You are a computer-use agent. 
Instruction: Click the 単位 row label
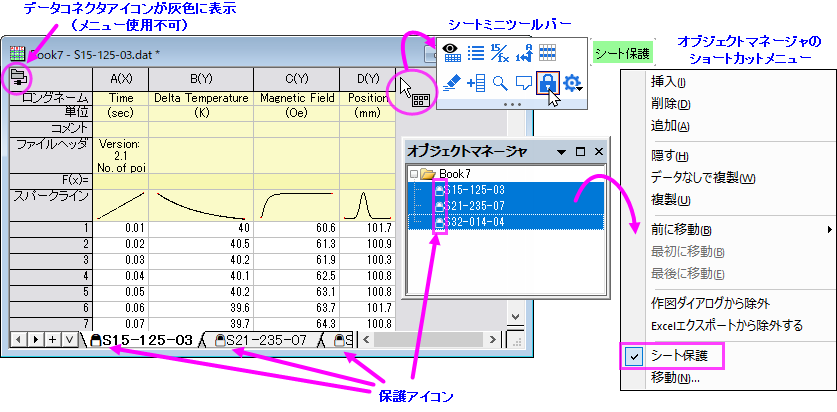[x=51, y=113]
